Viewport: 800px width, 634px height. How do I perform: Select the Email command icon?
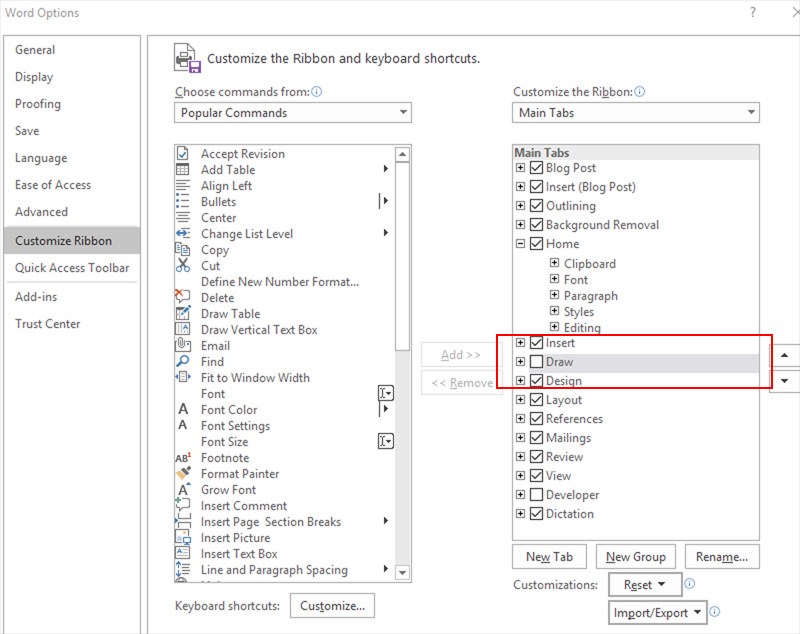183,346
